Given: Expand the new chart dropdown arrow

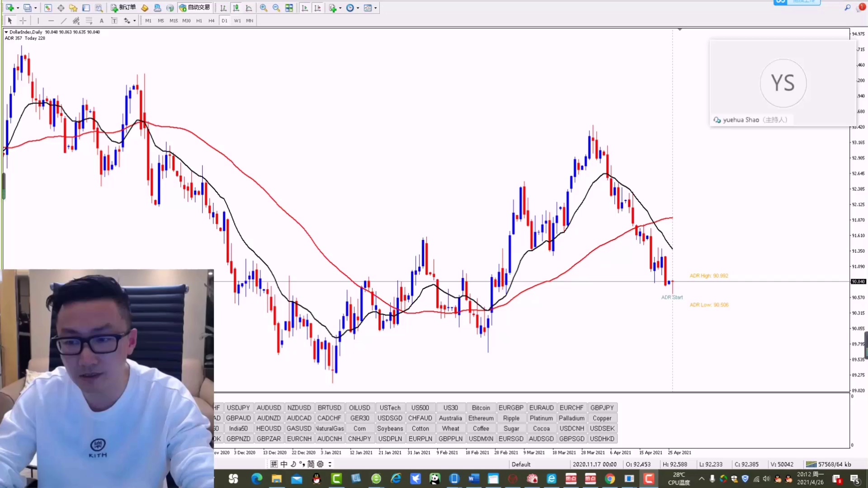Looking at the screenshot, I should [18, 8].
